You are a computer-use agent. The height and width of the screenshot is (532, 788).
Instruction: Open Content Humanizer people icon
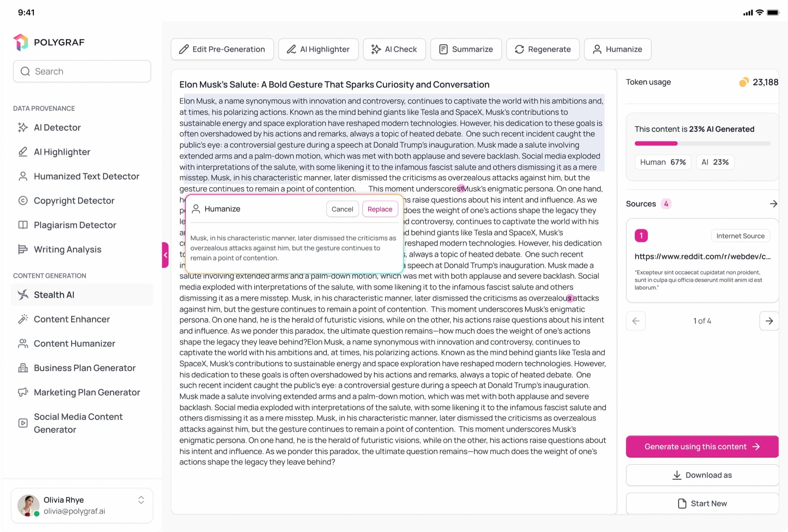[x=23, y=343]
